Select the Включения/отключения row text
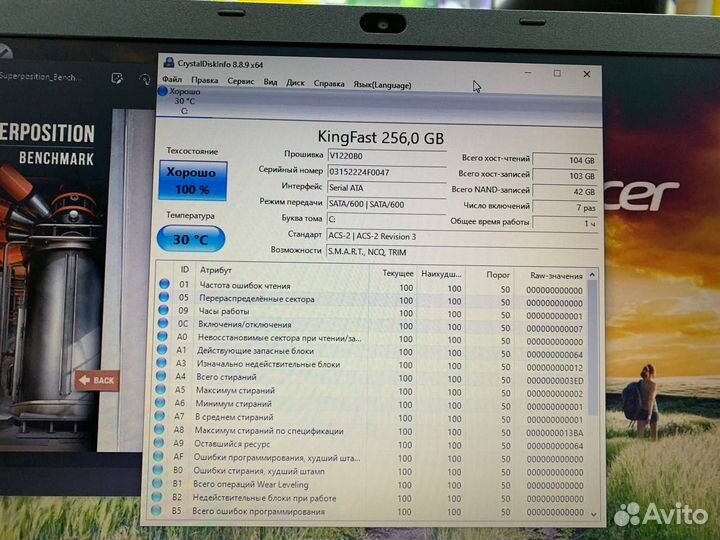The height and width of the screenshot is (540, 720). pyautogui.click(x=245, y=325)
